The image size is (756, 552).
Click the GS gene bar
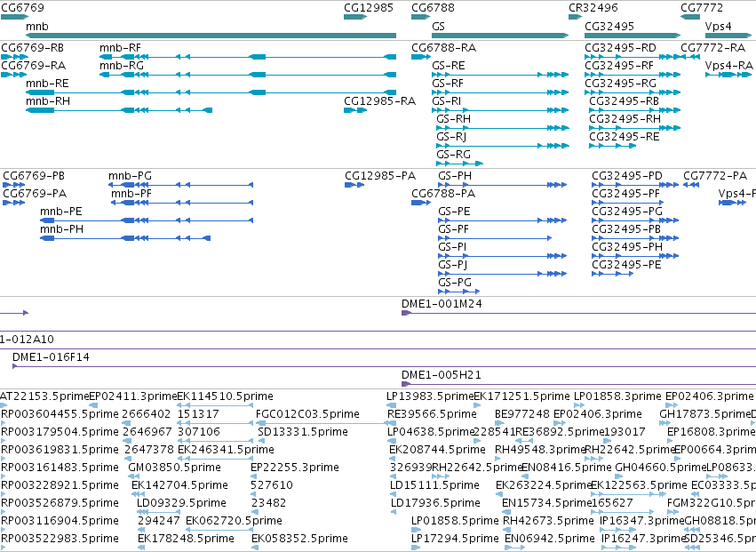coord(500,36)
